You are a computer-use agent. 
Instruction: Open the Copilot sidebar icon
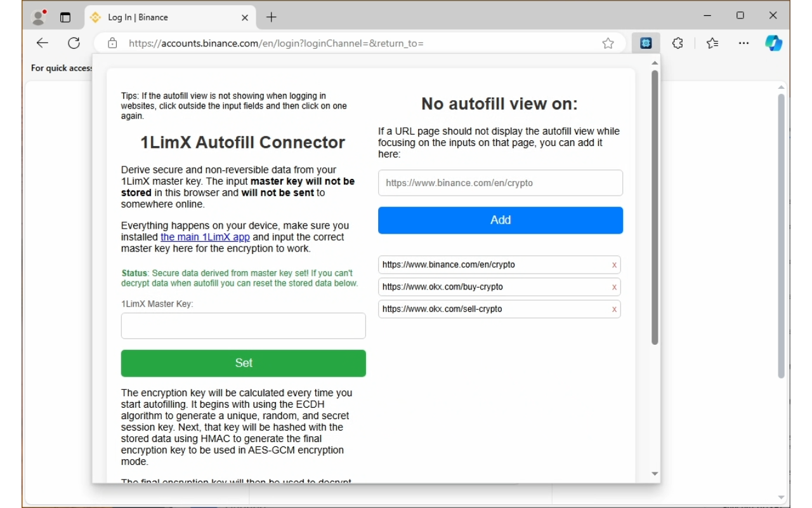pyautogui.click(x=773, y=43)
